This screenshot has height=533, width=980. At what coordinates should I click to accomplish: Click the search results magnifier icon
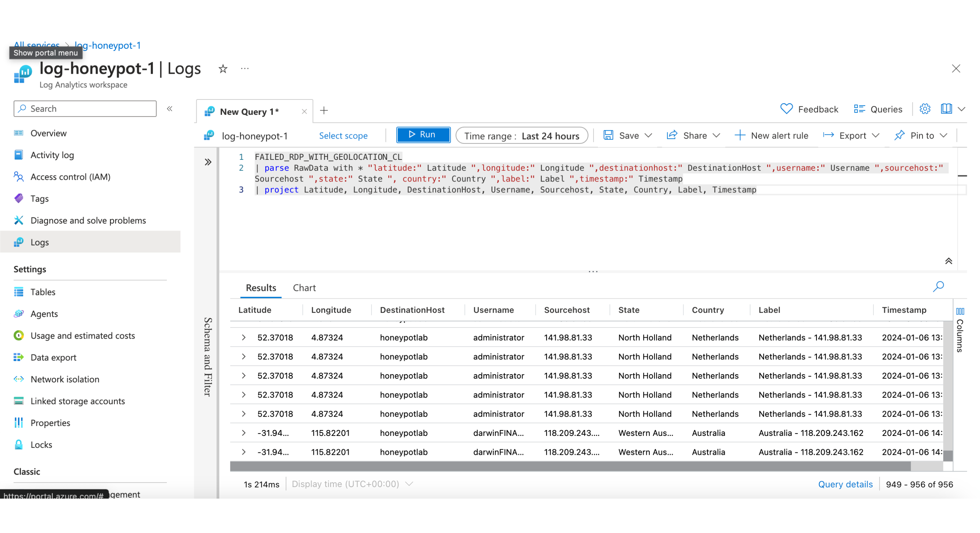tap(938, 286)
